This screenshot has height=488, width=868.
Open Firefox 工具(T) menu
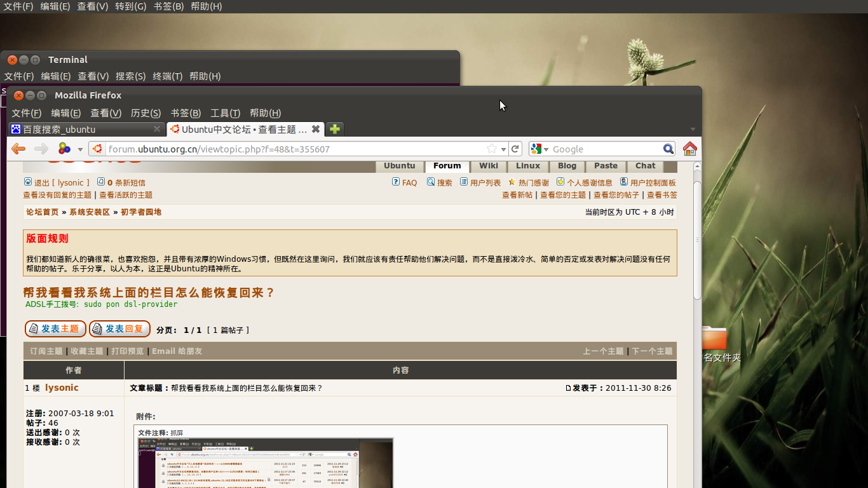225,113
